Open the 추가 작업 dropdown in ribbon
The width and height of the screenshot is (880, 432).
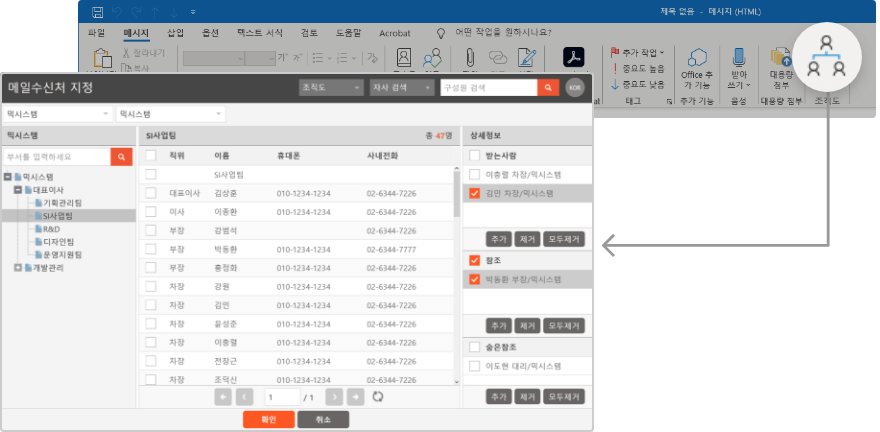[637, 53]
